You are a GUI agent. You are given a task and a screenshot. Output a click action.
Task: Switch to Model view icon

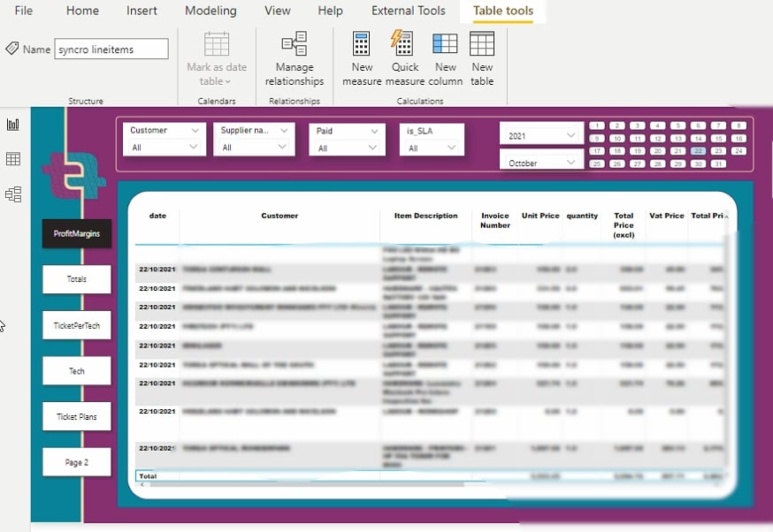pyautogui.click(x=13, y=194)
